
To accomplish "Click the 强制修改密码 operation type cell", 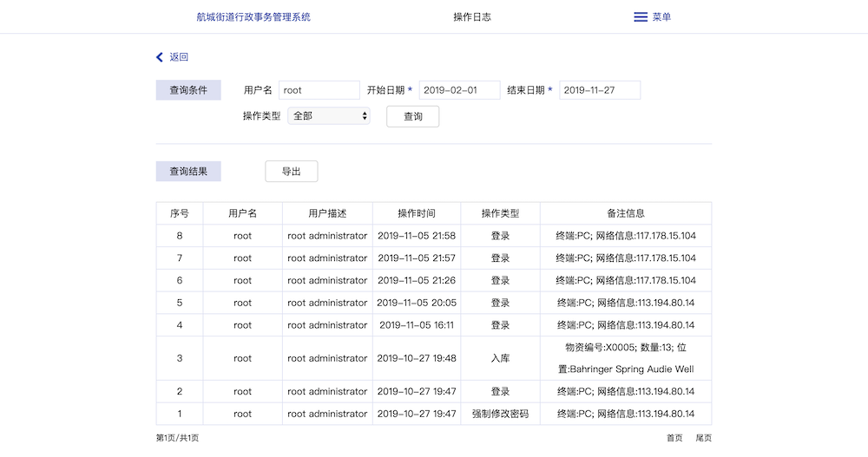I will pos(501,414).
